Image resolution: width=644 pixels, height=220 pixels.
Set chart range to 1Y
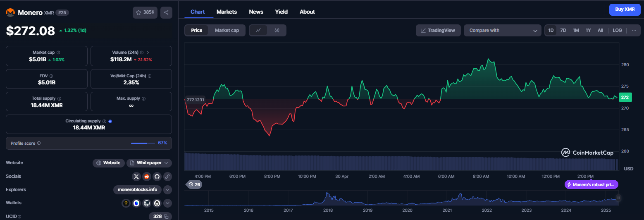[588, 30]
